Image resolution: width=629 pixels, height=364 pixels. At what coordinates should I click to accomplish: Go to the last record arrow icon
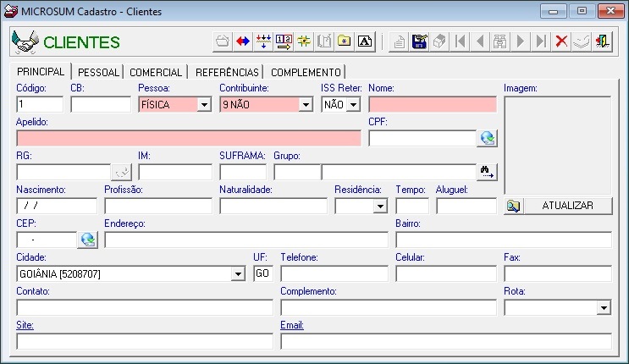click(x=541, y=41)
